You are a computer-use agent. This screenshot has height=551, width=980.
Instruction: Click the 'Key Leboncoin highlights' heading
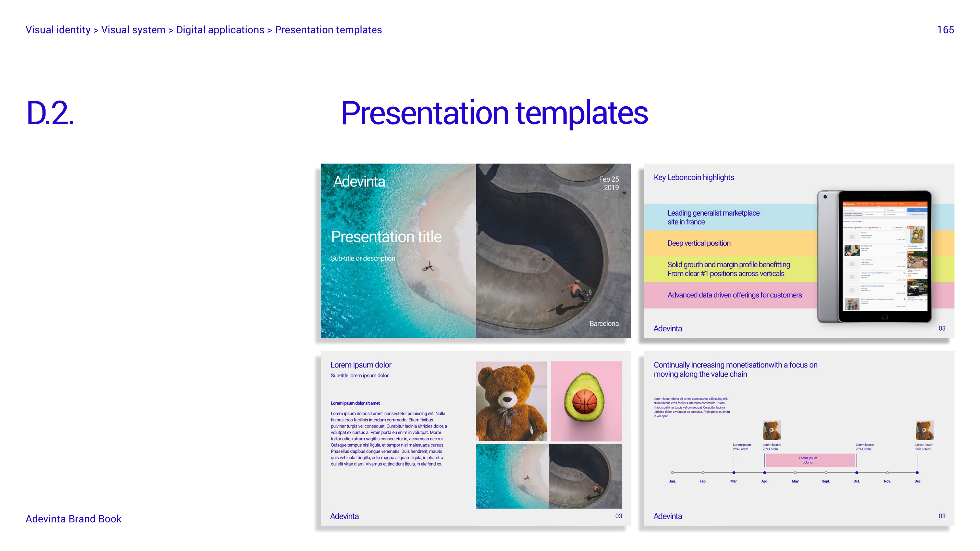point(694,177)
